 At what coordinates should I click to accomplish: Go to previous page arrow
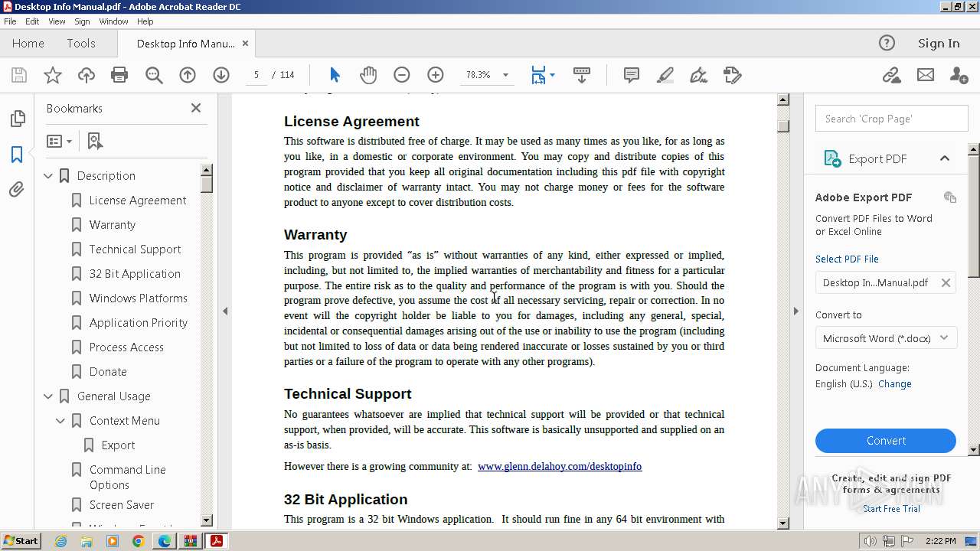coord(188,75)
